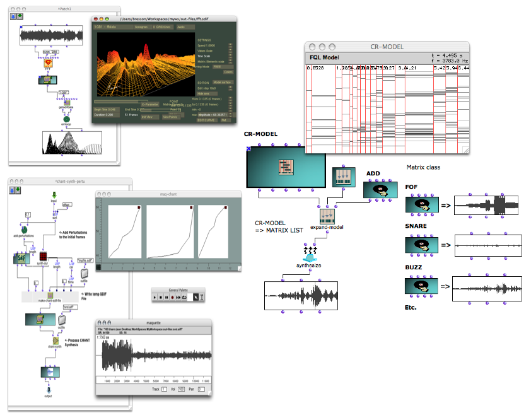
Task: Select the large CR-MODEL box
Action: [286, 167]
